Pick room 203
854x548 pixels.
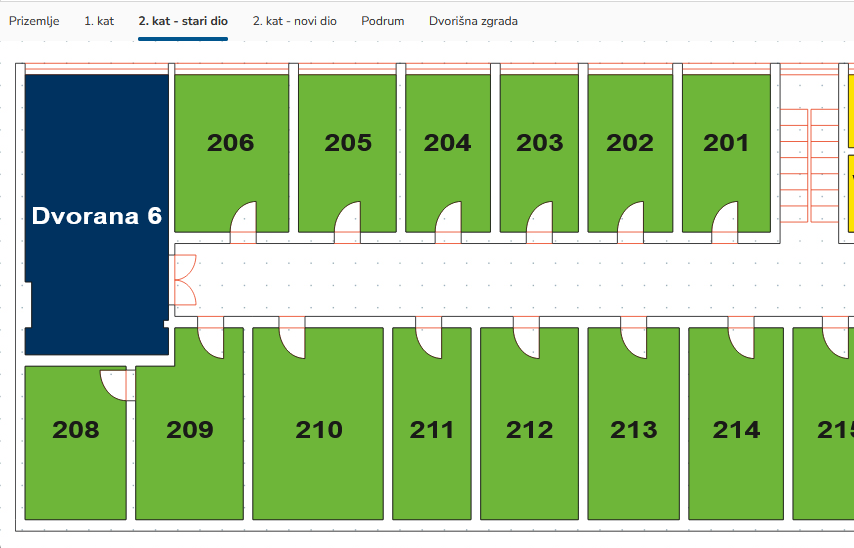click(x=539, y=143)
